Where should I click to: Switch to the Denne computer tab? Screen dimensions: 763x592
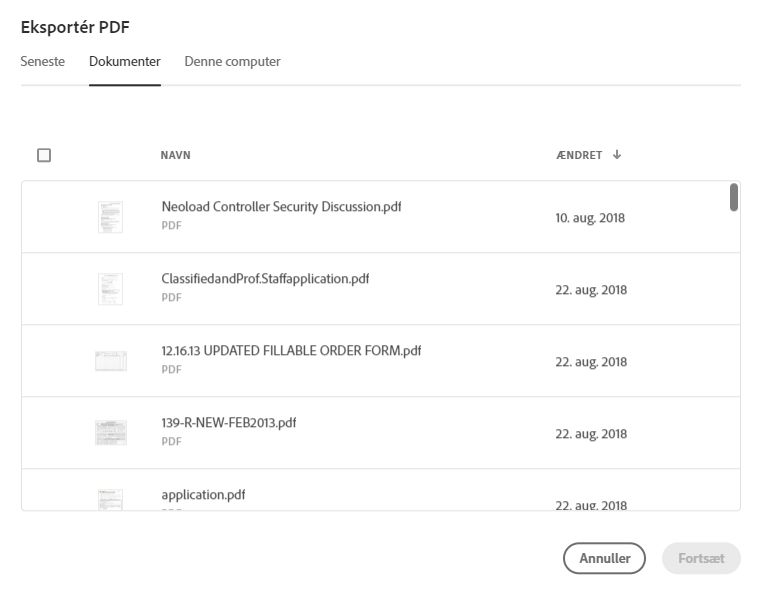pos(232,61)
